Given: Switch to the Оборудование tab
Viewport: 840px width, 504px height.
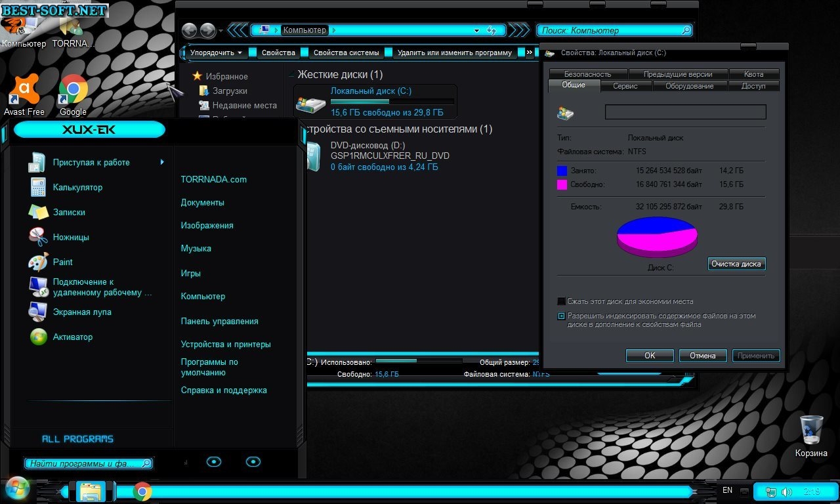Looking at the screenshot, I should pyautogui.click(x=689, y=86).
